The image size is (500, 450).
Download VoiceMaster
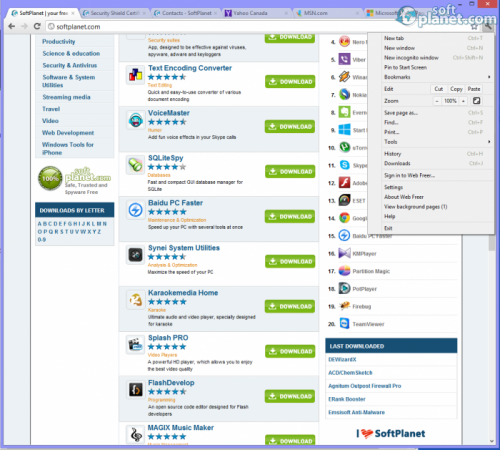click(290, 127)
